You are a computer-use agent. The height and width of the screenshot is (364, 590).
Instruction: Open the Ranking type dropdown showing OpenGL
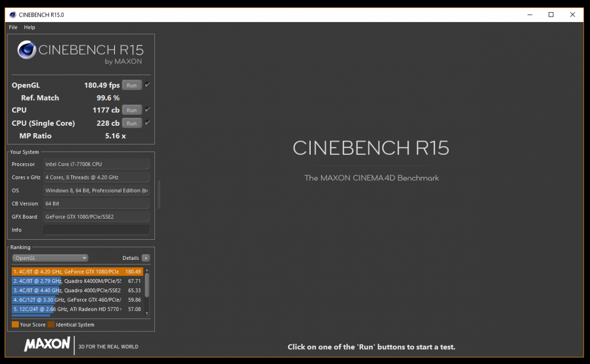(x=50, y=258)
